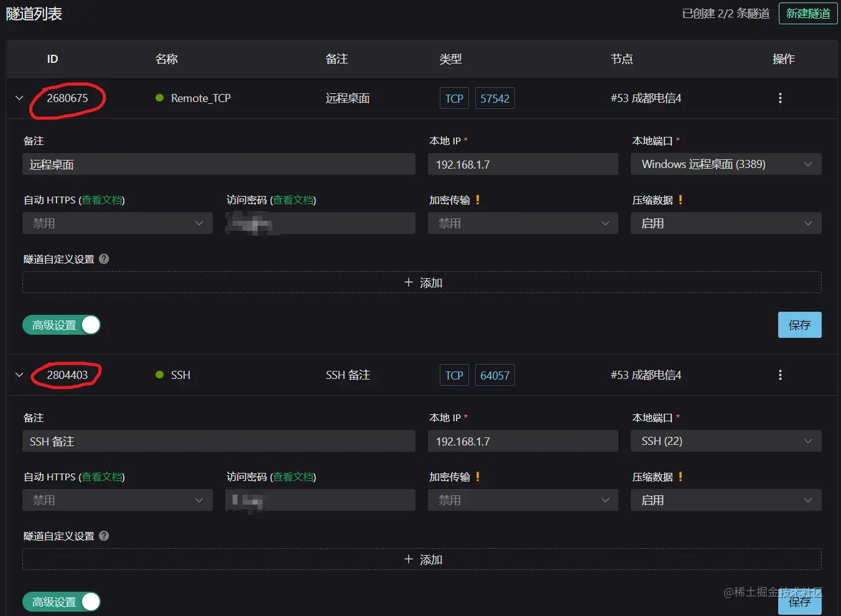This screenshot has height=616, width=841.
Task: Click the green status dot beside SSH name
Action: [x=159, y=375]
